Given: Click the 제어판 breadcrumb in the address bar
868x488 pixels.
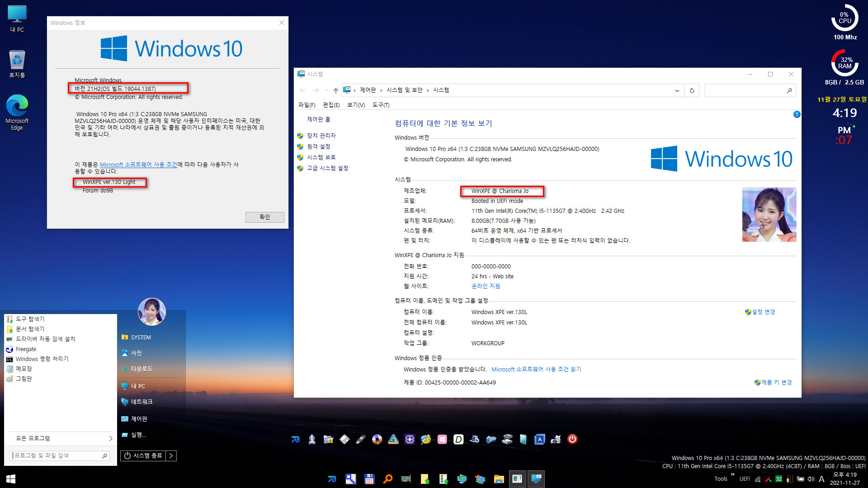Looking at the screenshot, I should click(368, 90).
